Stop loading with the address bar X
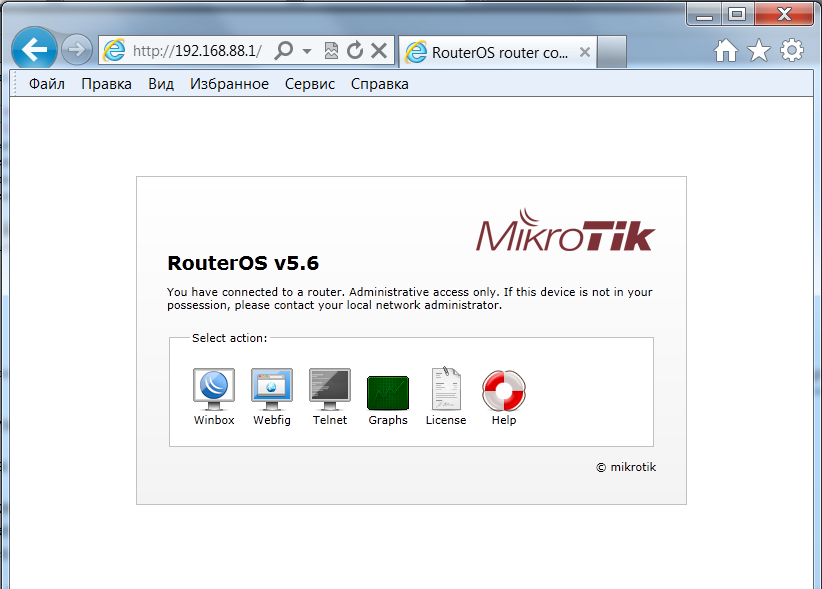Image resolution: width=822 pixels, height=589 pixels. (x=379, y=51)
